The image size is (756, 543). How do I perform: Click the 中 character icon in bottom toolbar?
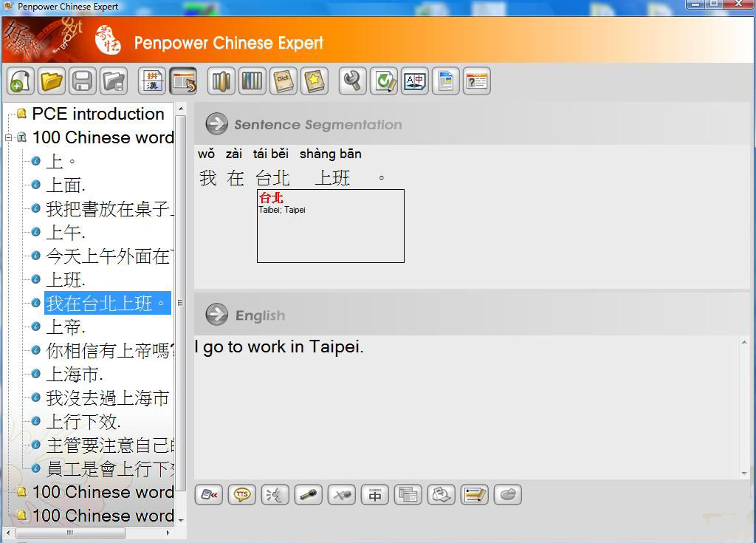coord(375,495)
